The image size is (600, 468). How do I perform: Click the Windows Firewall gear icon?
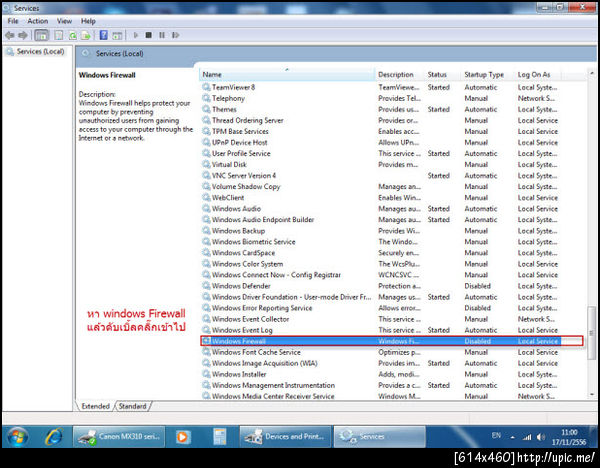tap(206, 341)
